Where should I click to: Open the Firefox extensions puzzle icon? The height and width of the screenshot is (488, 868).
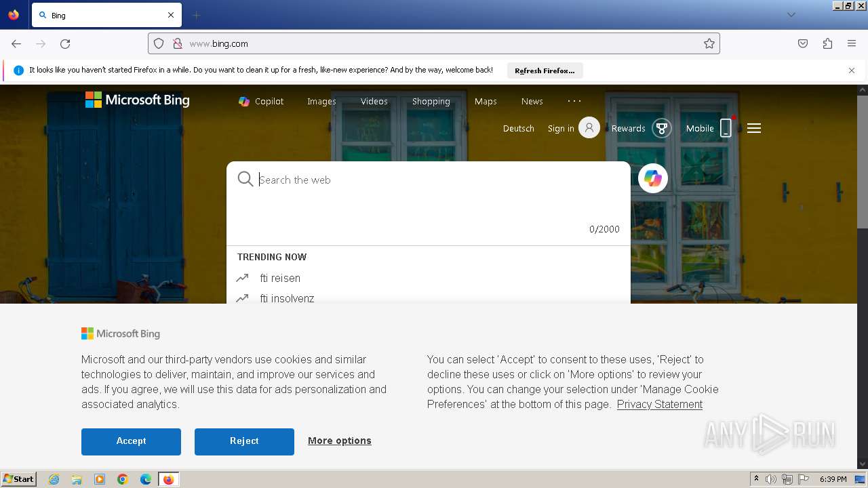coord(827,43)
